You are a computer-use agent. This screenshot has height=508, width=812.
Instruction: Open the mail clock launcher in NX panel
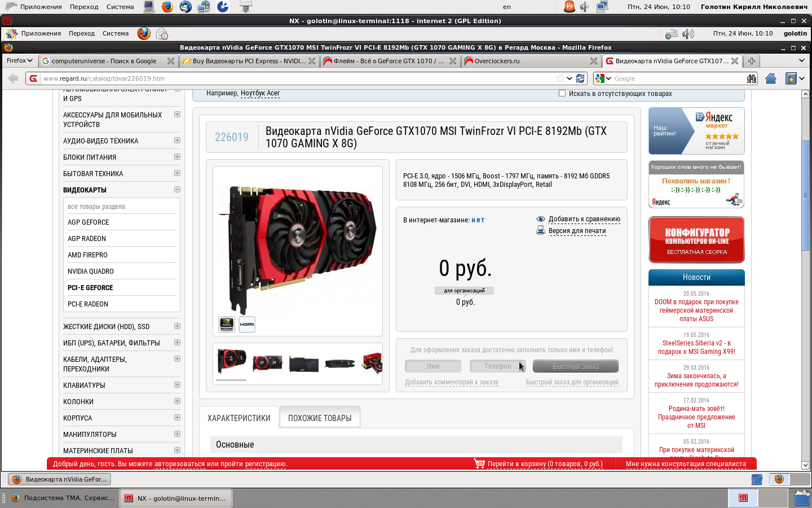point(162,33)
